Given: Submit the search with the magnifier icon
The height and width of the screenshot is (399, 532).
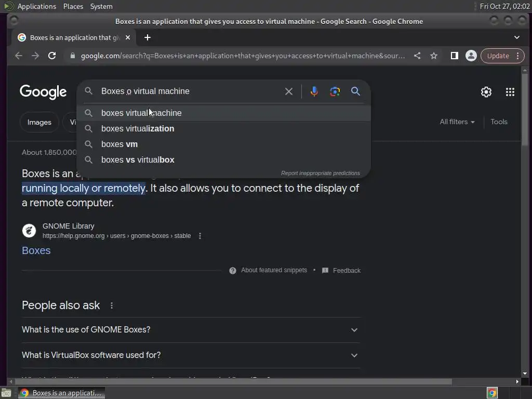Looking at the screenshot, I should click(x=355, y=91).
